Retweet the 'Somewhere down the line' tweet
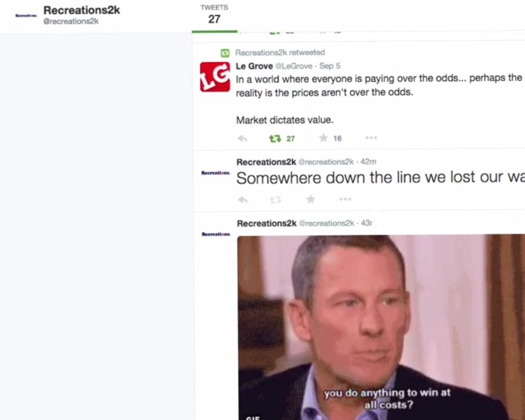525x420 pixels. coord(276,200)
